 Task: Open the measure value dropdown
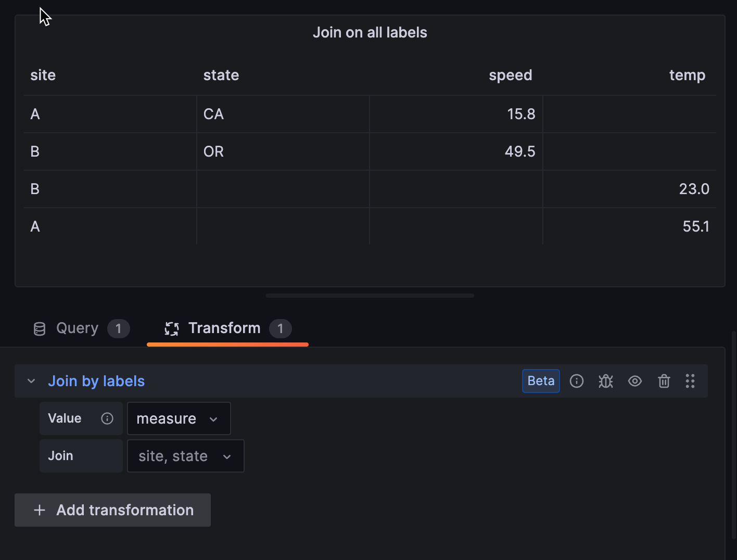click(179, 418)
